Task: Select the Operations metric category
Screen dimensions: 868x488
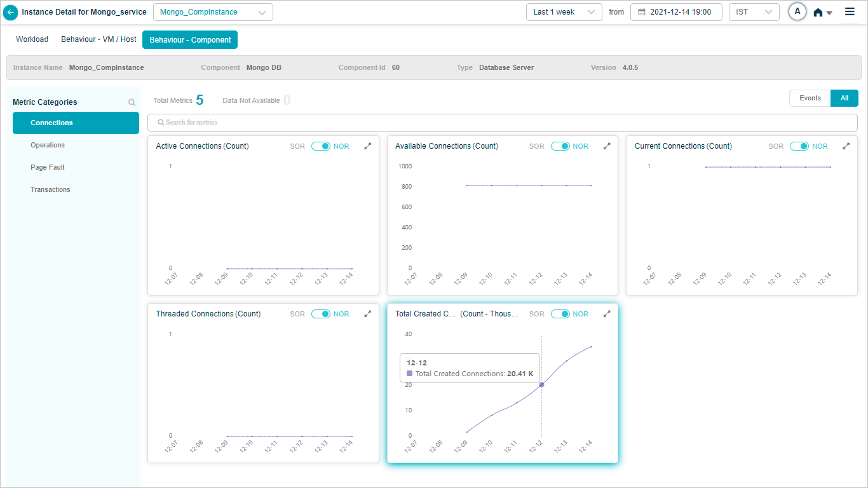Action: point(48,145)
